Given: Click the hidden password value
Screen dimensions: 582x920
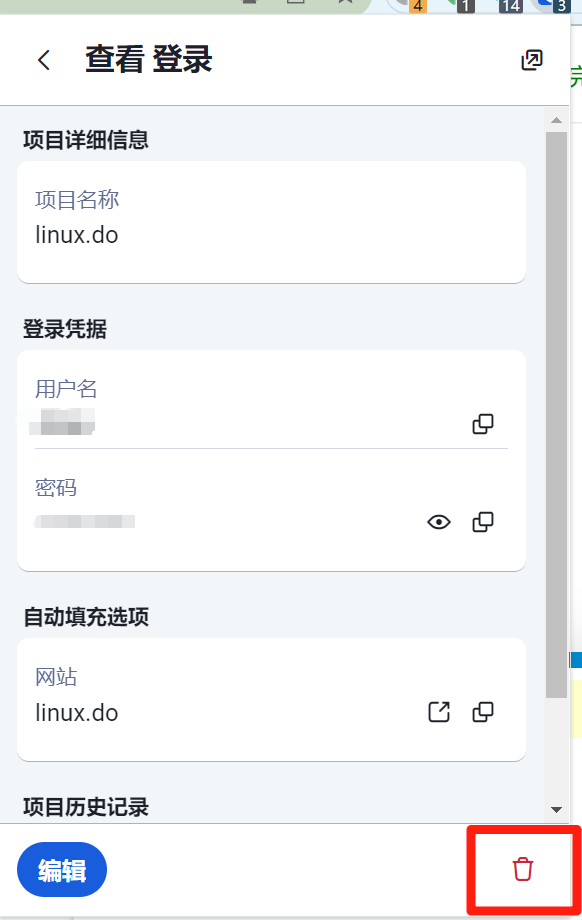Looking at the screenshot, I should tap(85, 522).
